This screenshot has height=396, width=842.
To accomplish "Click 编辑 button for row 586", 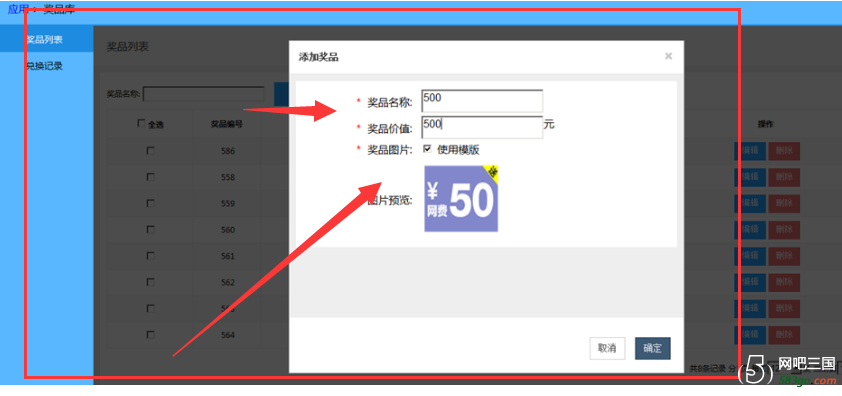I will (750, 151).
